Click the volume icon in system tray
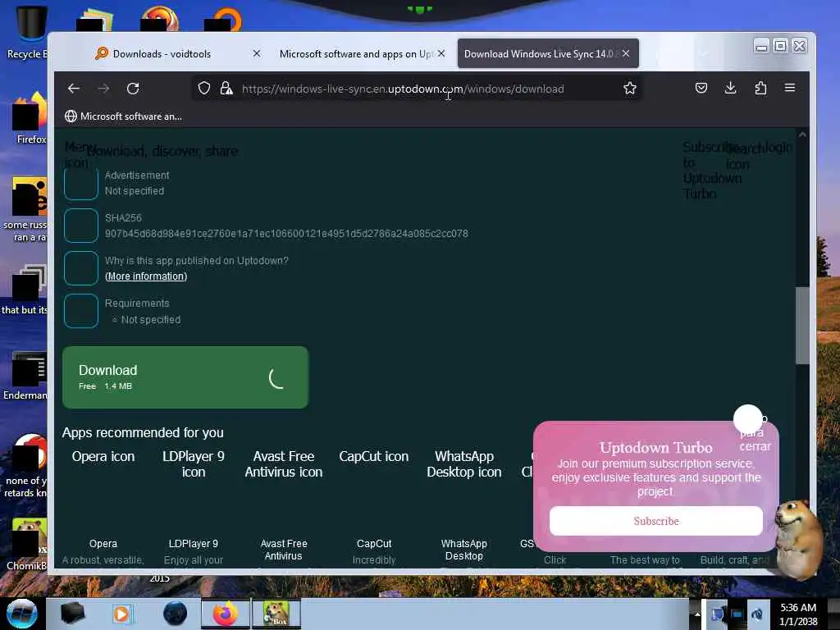Screen dimensions: 840x630 757,614
